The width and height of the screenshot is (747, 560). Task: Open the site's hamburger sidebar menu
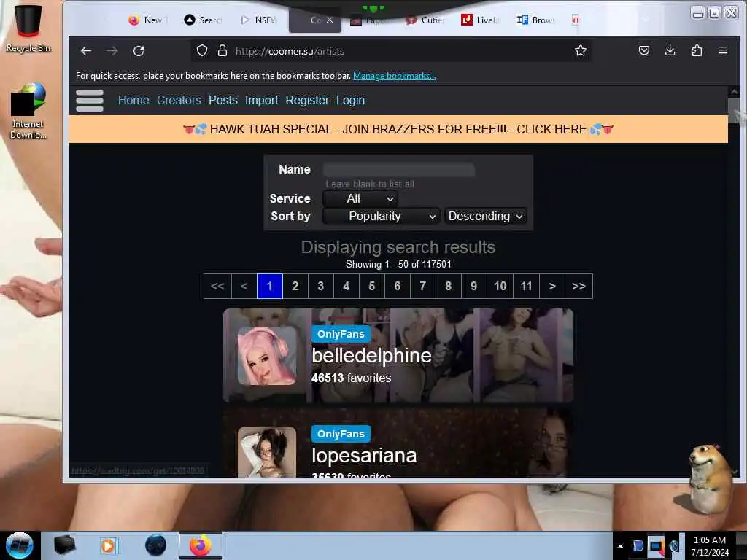point(90,101)
